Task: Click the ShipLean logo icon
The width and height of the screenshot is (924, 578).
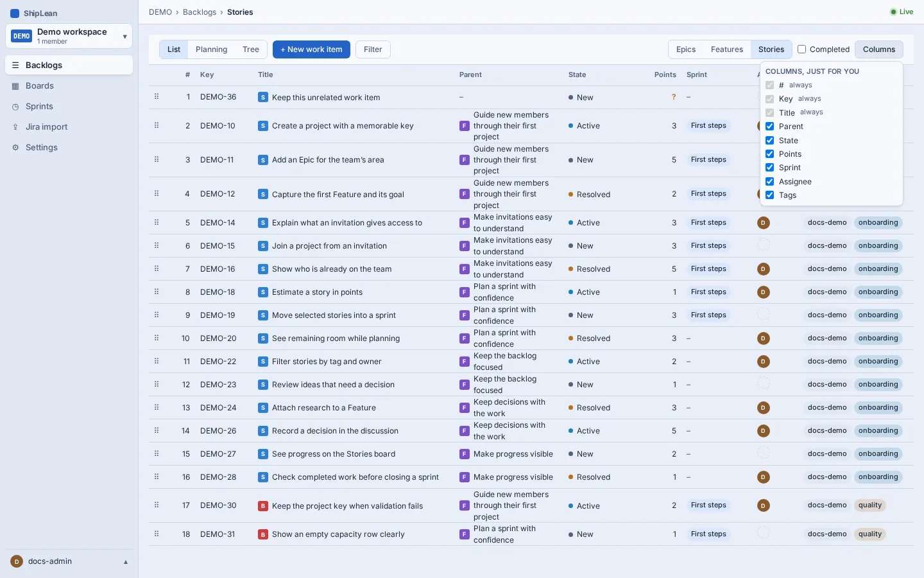Action: pos(15,13)
